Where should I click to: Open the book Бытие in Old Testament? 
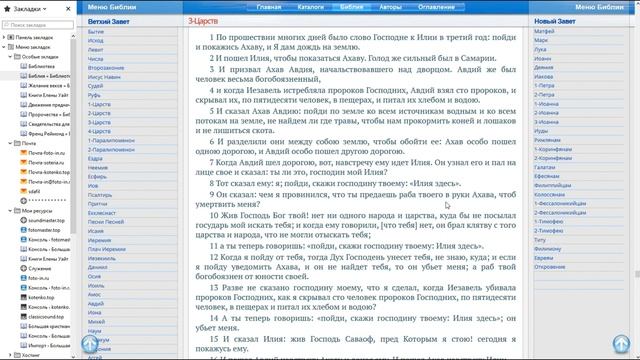[96, 31]
